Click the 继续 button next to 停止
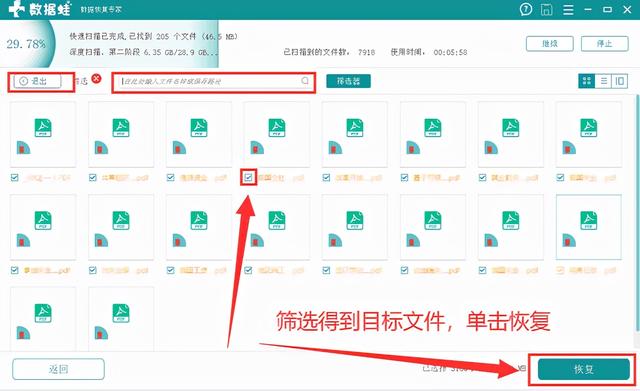The width and height of the screenshot is (640, 391). pyautogui.click(x=549, y=44)
